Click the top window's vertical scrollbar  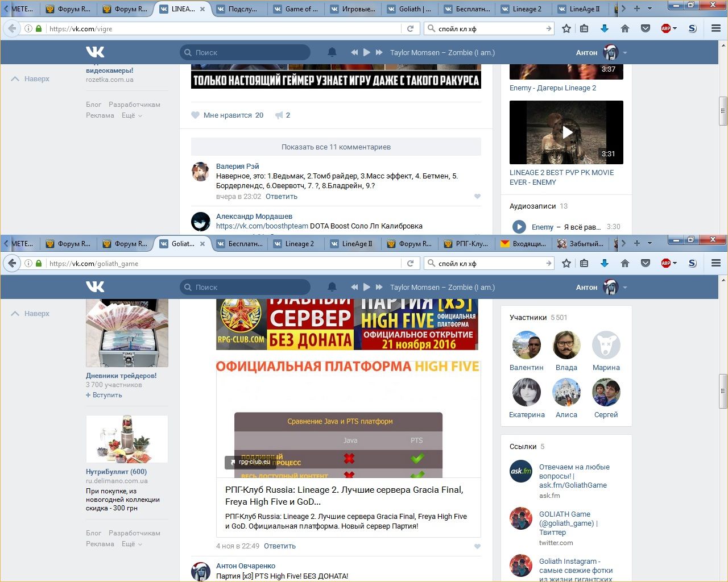[723, 111]
